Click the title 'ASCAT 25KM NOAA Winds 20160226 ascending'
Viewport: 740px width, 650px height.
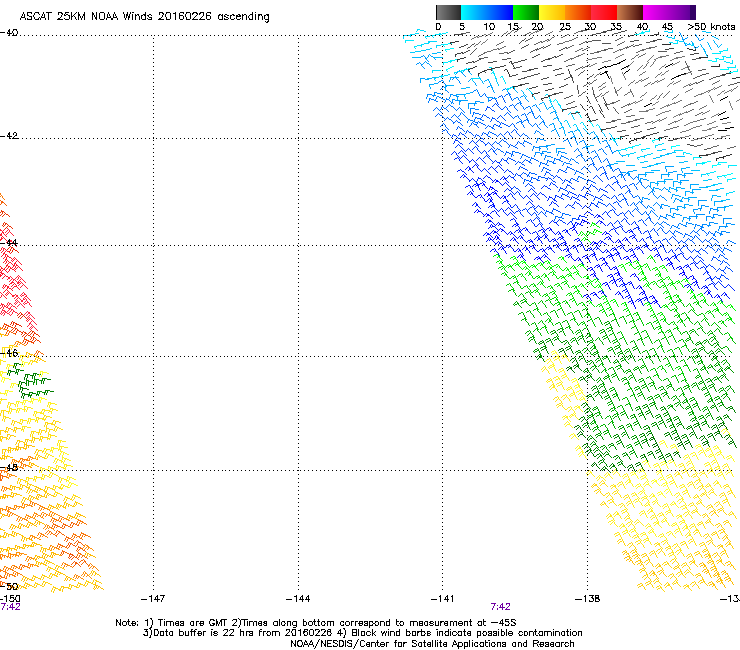(144, 17)
